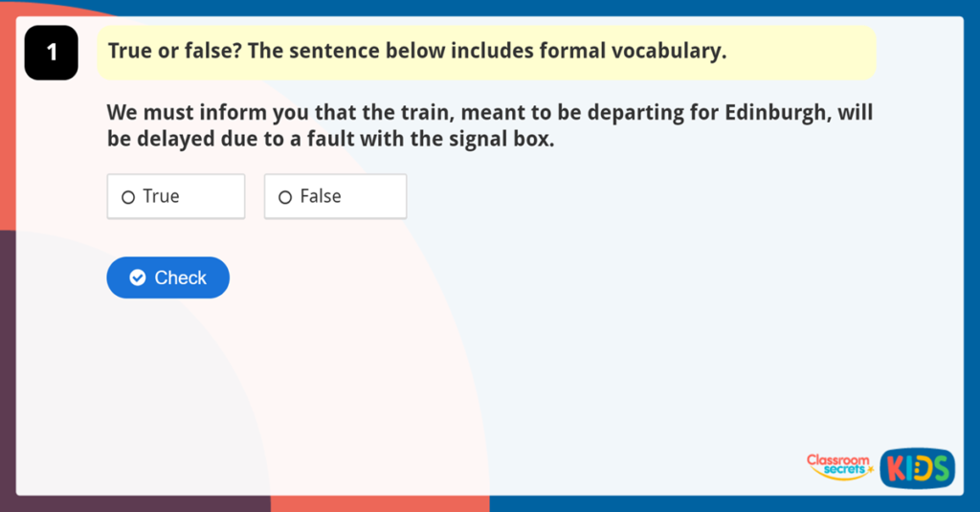Viewport: 980px width, 512px height.
Task: Click the star on Classroom Secrets logo
Action: coord(870,470)
